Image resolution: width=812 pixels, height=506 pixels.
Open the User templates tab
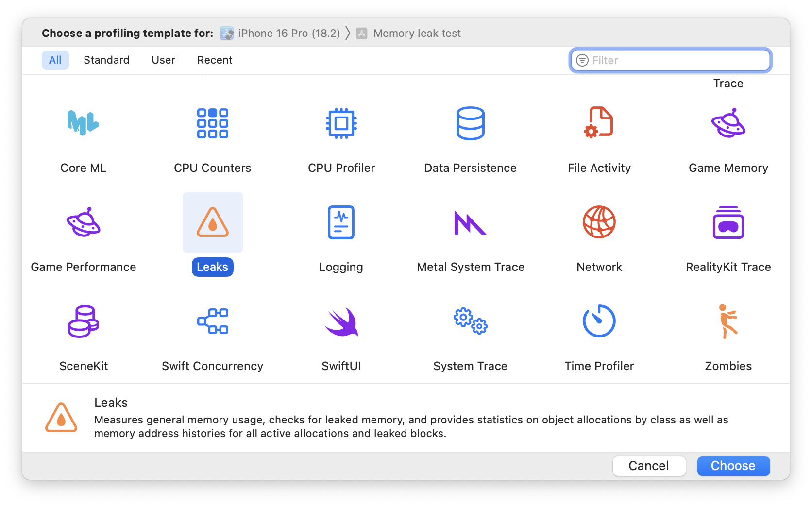tap(163, 60)
